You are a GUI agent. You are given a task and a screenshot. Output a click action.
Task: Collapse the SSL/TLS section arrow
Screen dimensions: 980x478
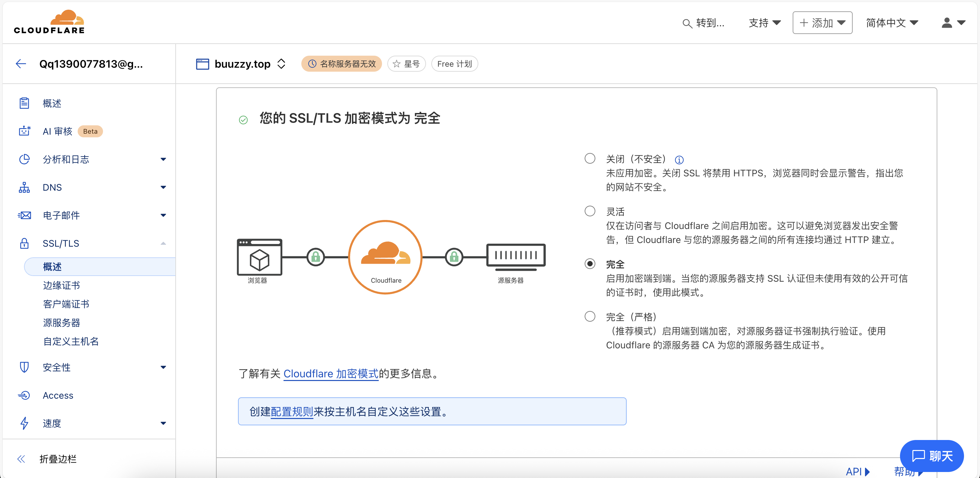163,243
